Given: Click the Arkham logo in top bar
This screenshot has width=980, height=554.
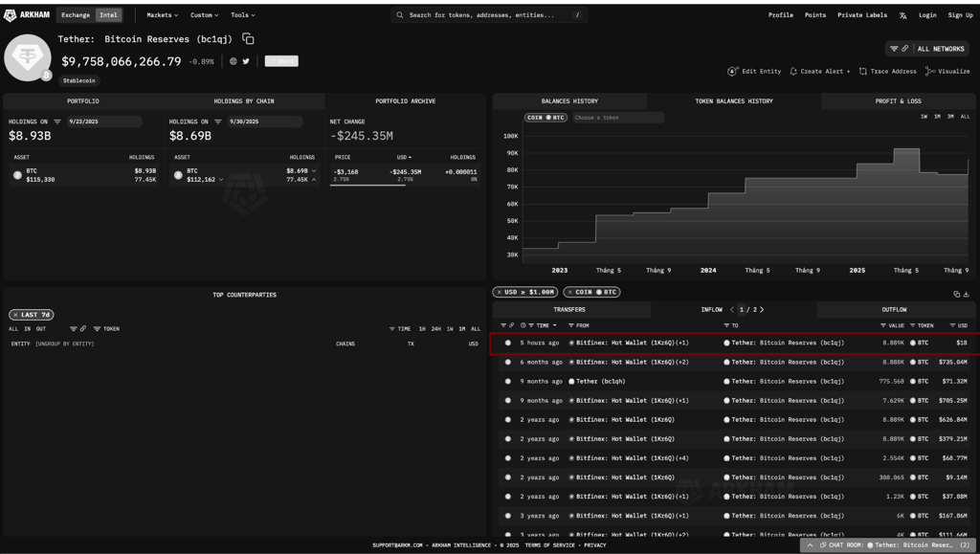Looking at the screenshot, I should 27,15.
